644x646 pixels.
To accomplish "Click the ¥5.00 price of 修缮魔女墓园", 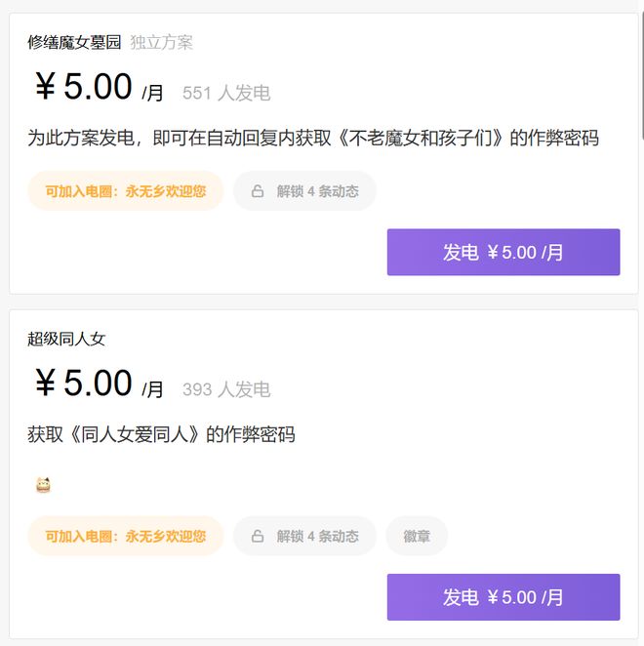I will click(84, 88).
